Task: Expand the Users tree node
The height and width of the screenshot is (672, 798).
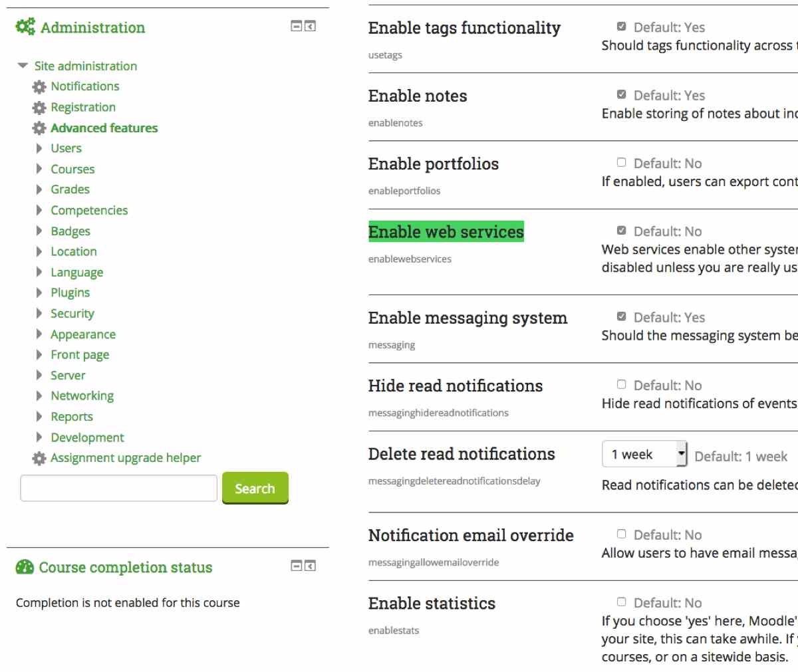Action: click(39, 148)
